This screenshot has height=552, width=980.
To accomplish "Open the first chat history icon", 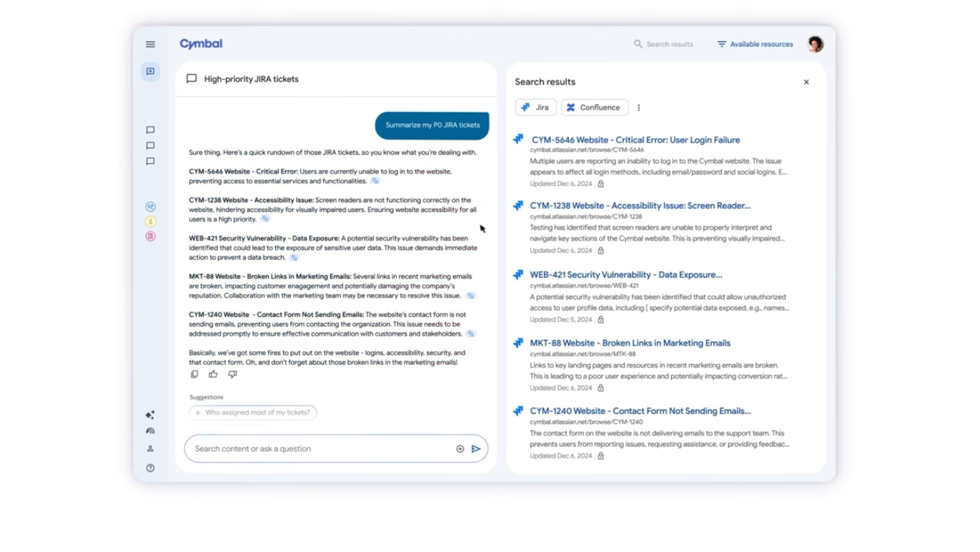I will coord(150,130).
